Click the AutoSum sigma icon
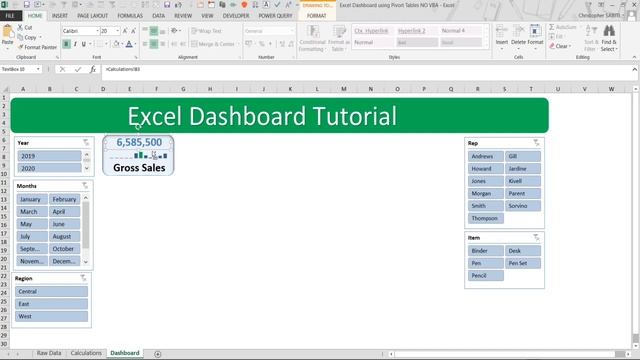Screen dimensions: 640x360 point(552,27)
